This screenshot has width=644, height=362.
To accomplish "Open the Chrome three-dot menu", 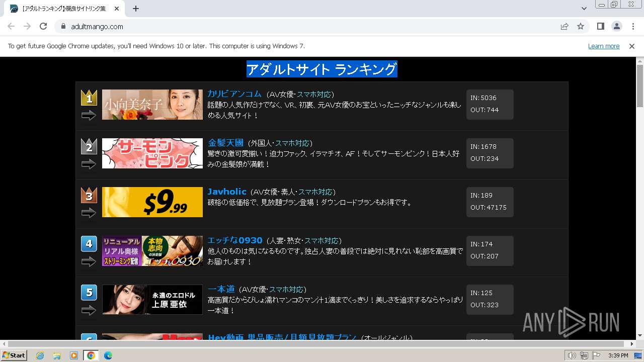I will coord(633,26).
